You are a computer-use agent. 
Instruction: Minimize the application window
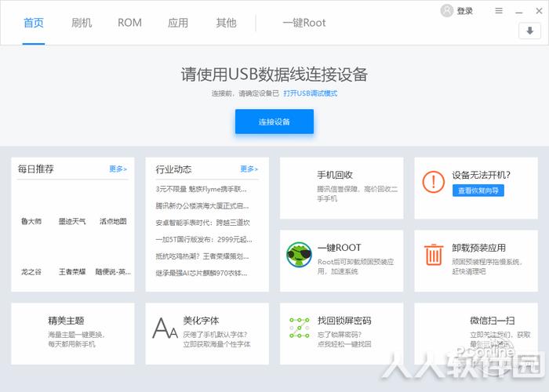tap(519, 12)
